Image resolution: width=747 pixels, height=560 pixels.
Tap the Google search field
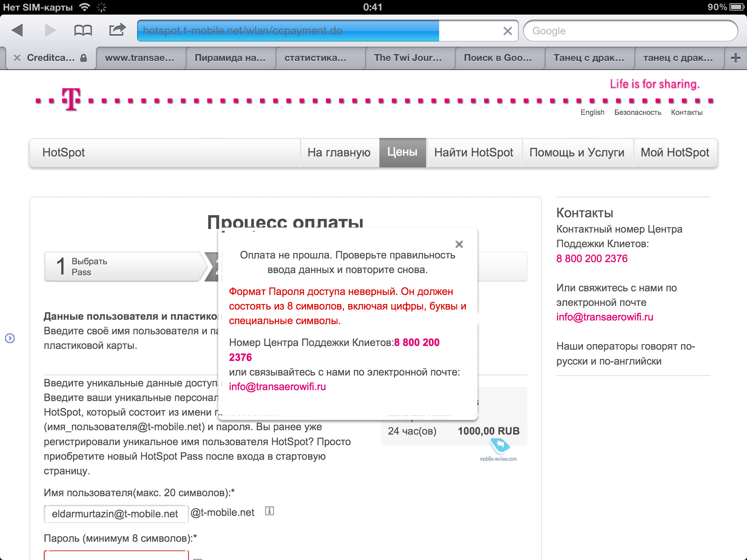tap(630, 31)
